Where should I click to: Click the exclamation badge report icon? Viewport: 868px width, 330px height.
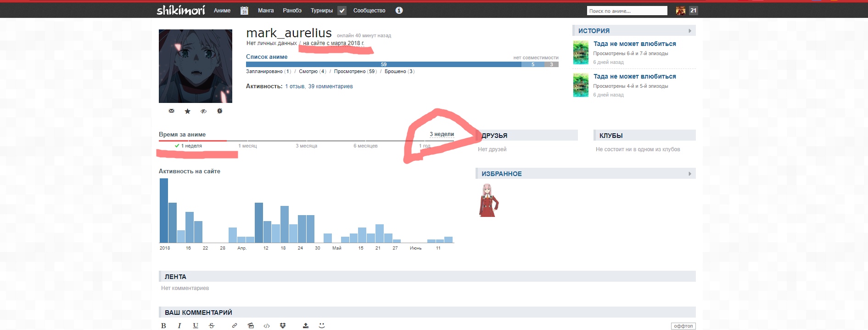[219, 111]
